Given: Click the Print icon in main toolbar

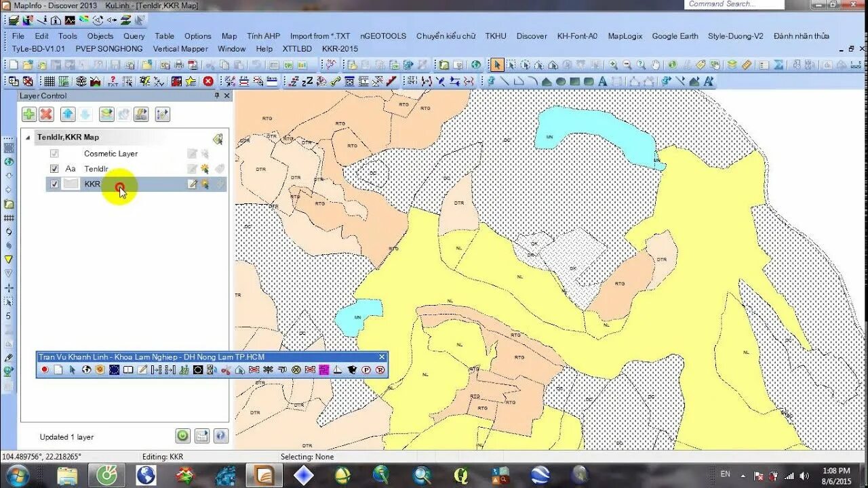Looking at the screenshot, I should coord(179,65).
